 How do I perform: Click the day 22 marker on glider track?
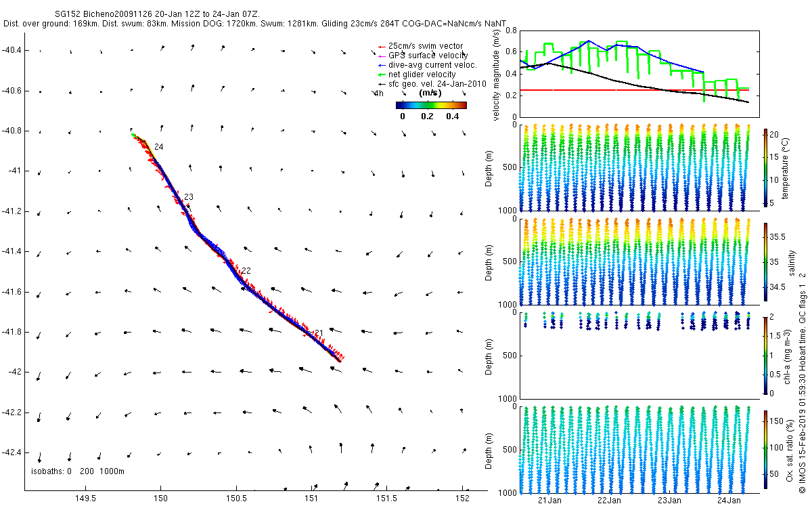(246, 271)
